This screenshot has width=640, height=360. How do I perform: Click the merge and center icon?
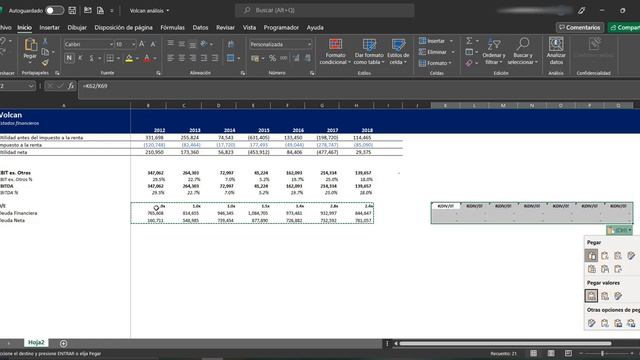point(231,58)
